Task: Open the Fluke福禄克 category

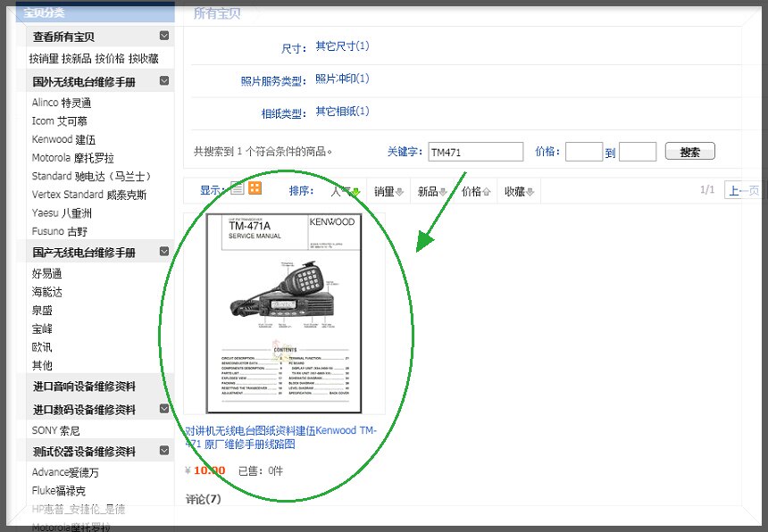Action: 59,490
